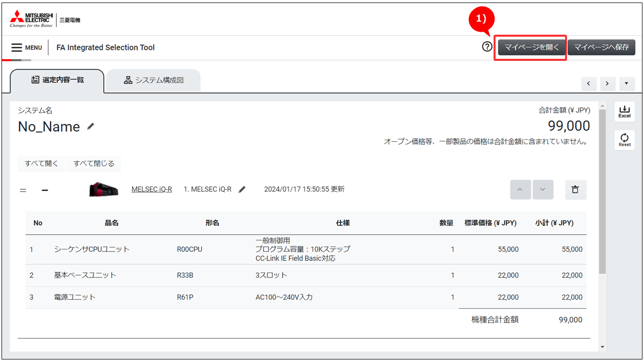Select the R33B model cell
Viewport: 644px width, 362px height.
186,276
